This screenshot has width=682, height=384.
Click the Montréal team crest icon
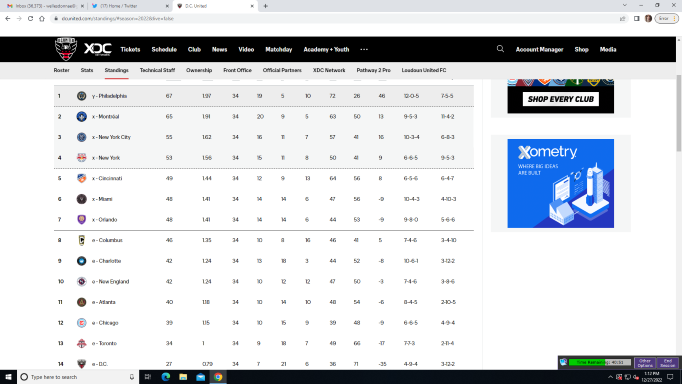pos(81,116)
